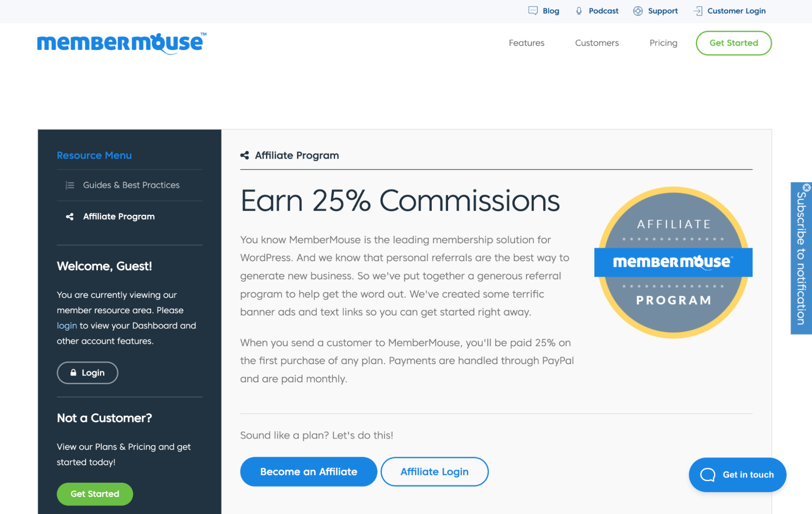Expand the Resource Menu section
The width and height of the screenshot is (812, 514).
(x=94, y=155)
